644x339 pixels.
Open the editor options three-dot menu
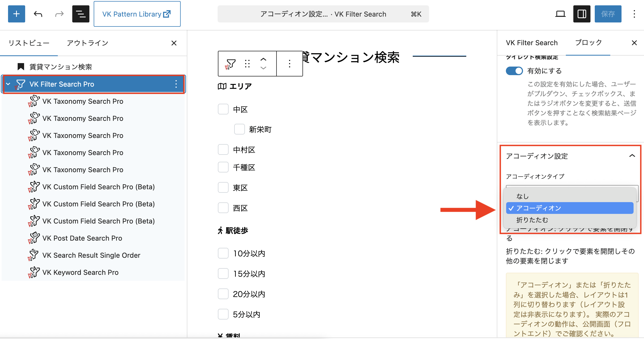point(634,14)
